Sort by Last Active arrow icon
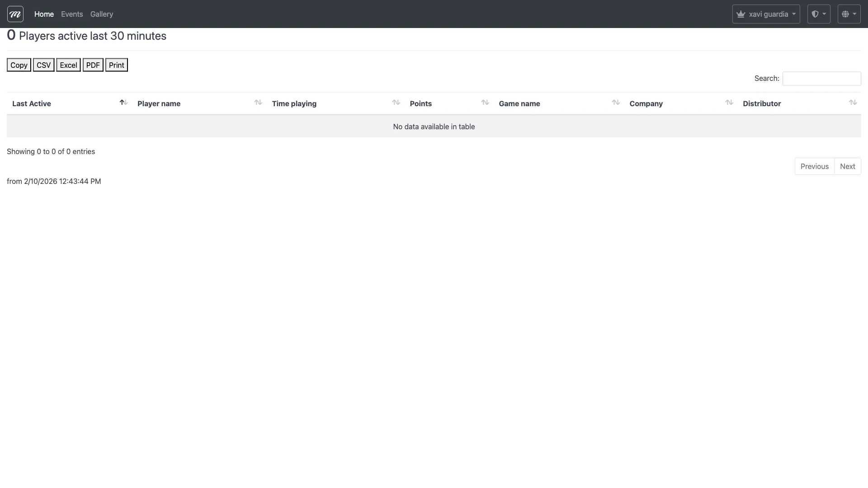The width and height of the screenshot is (868, 488). click(x=123, y=103)
